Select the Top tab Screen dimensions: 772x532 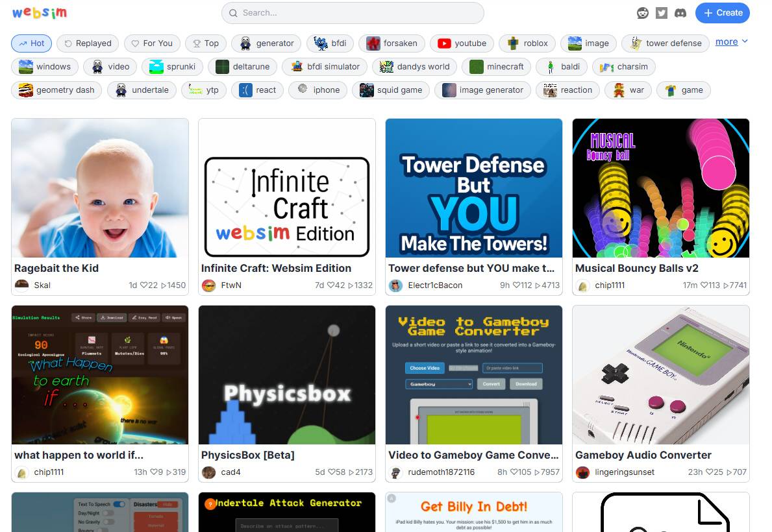click(206, 43)
